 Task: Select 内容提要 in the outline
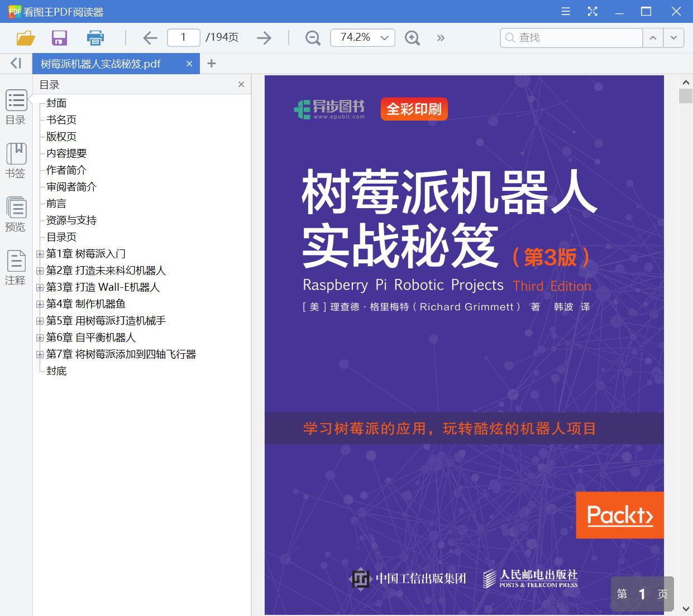(66, 153)
